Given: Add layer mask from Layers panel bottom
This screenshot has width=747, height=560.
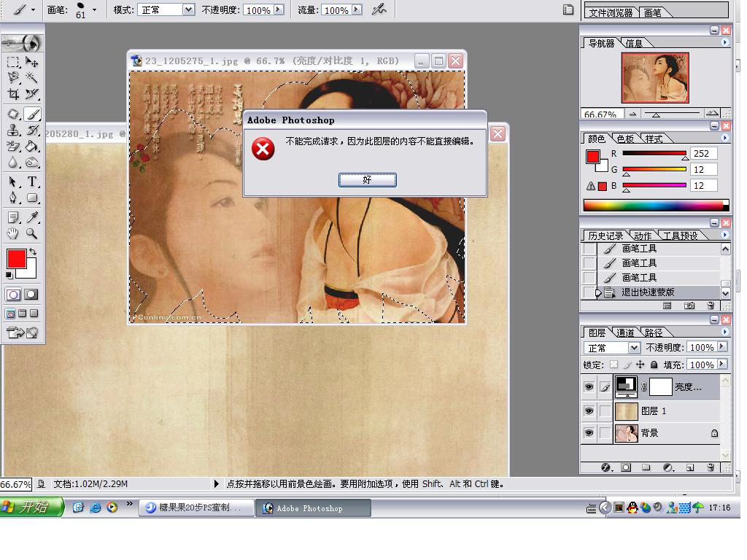Looking at the screenshot, I should pyautogui.click(x=626, y=467).
